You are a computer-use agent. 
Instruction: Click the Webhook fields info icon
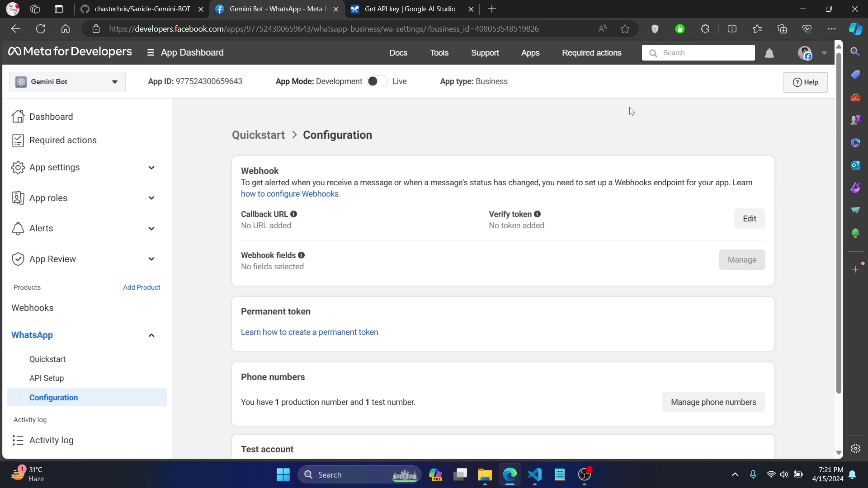(x=302, y=255)
